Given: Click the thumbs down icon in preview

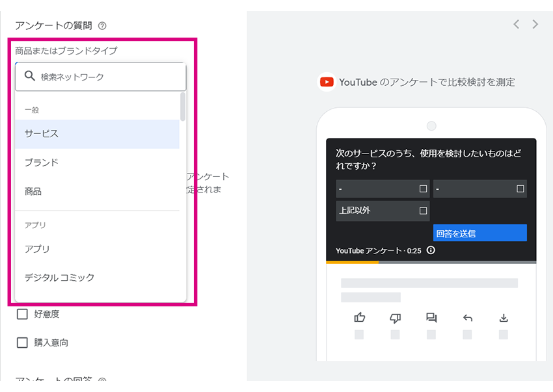Looking at the screenshot, I should (396, 318).
